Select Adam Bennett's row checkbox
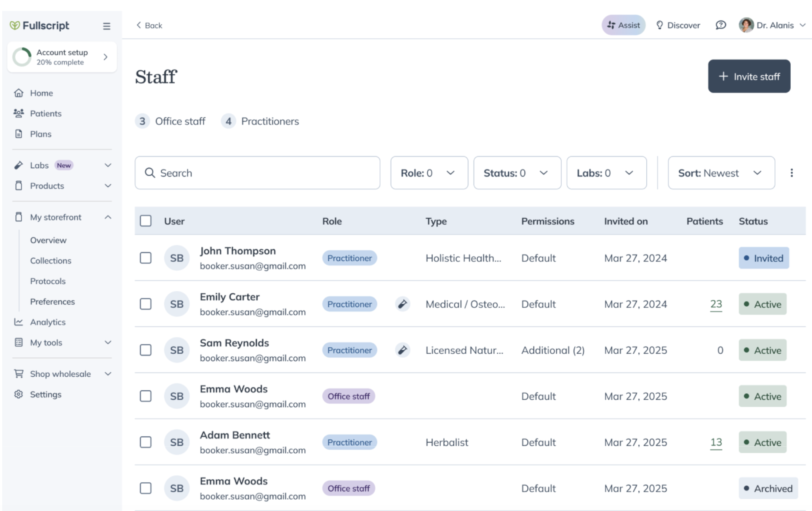812x511 pixels. (x=146, y=442)
